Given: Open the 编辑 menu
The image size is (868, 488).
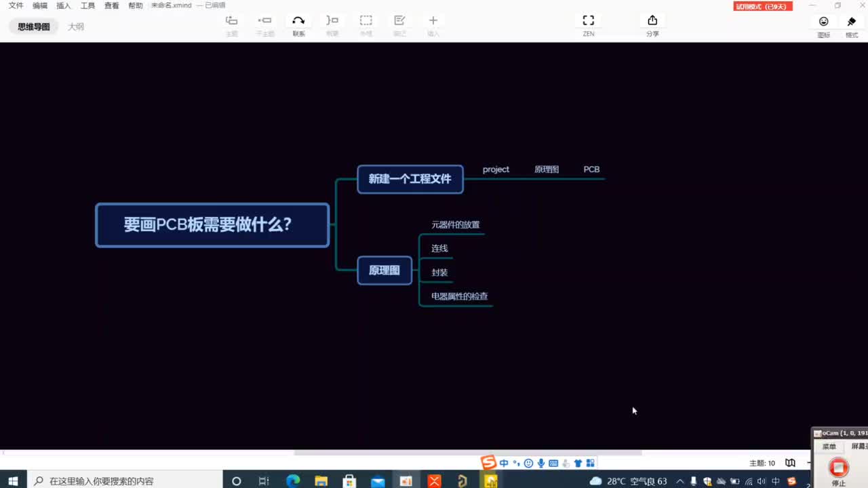Looking at the screenshot, I should pyautogui.click(x=40, y=5).
